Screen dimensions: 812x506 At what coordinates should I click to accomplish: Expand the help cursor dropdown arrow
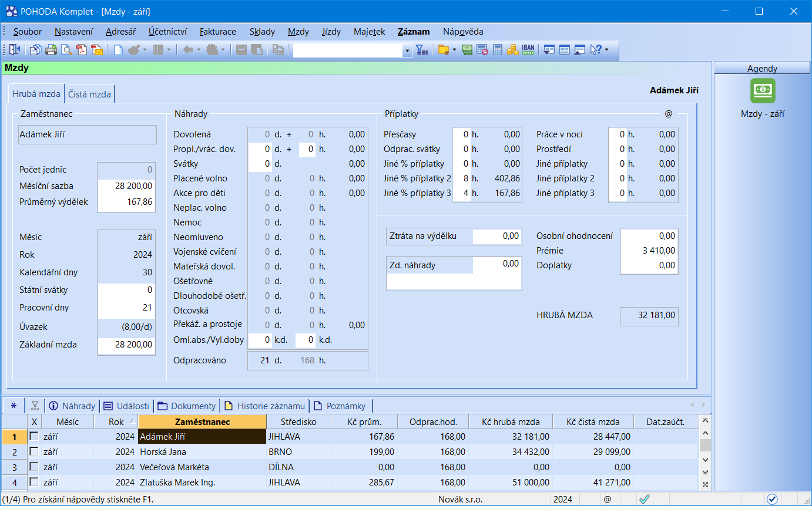click(607, 50)
